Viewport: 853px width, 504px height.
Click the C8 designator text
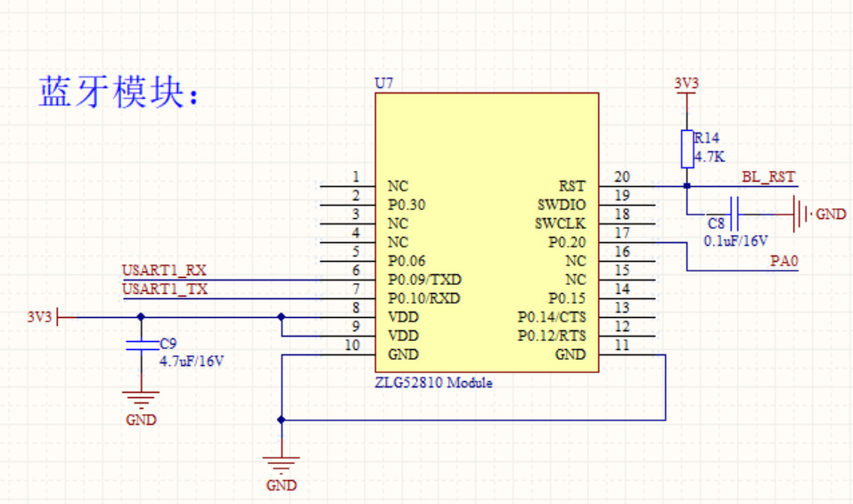pyautogui.click(x=716, y=224)
